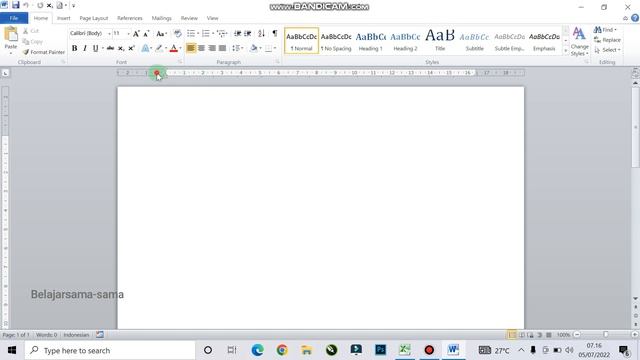Switch to Mailings tab
640x360 pixels.
162,18
